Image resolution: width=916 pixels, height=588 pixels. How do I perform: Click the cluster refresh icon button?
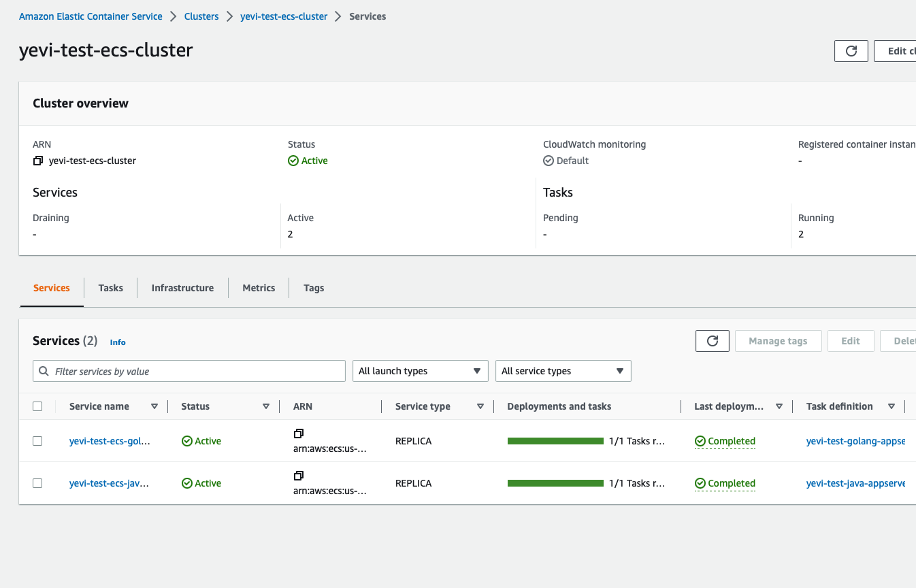click(x=851, y=51)
